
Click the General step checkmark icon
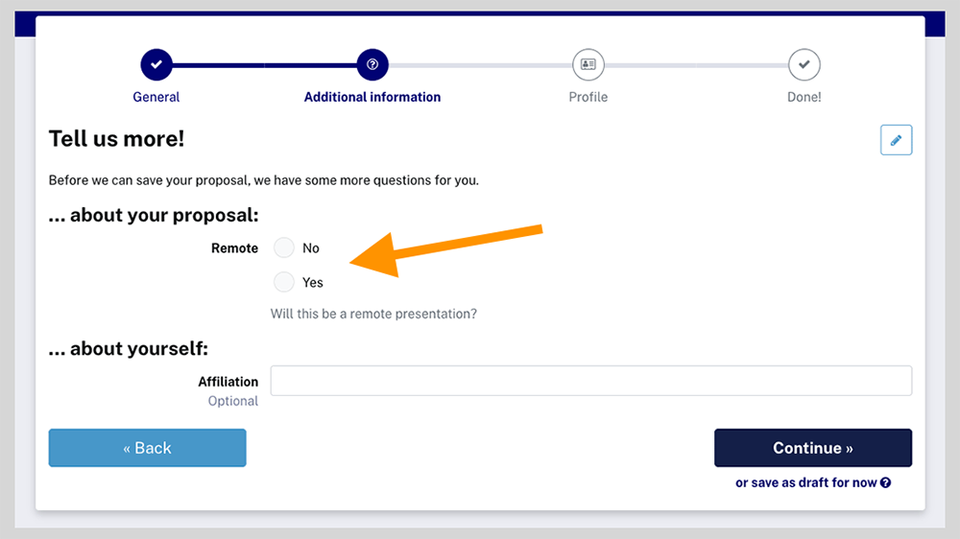click(x=156, y=65)
